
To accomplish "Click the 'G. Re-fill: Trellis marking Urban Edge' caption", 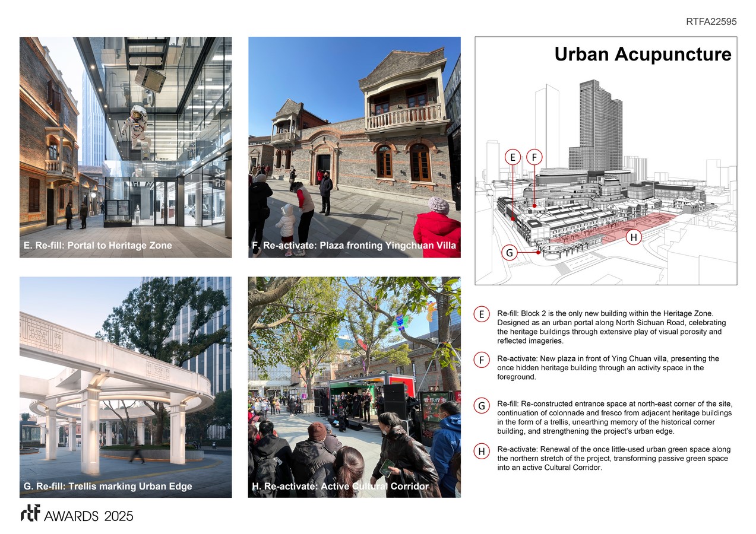I will pos(108,487).
